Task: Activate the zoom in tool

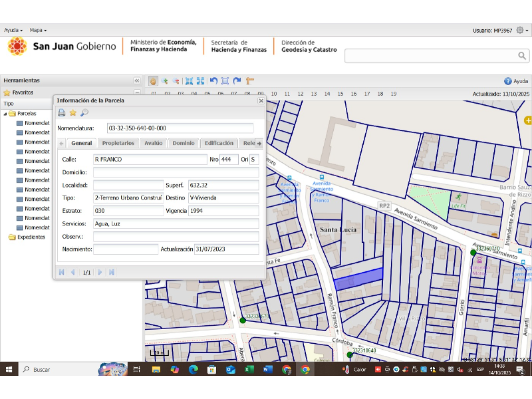Action: click(x=165, y=81)
